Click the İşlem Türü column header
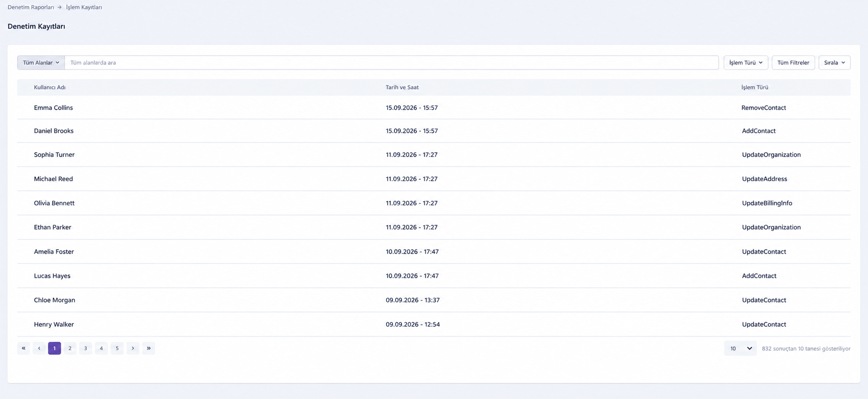This screenshot has height=399, width=868. tap(755, 87)
